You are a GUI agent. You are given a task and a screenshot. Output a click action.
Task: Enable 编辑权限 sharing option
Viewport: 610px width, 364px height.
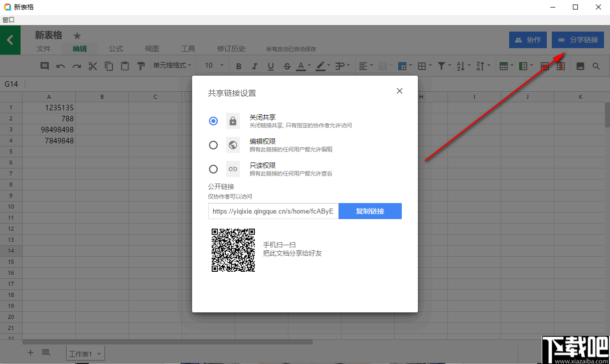pyautogui.click(x=213, y=145)
